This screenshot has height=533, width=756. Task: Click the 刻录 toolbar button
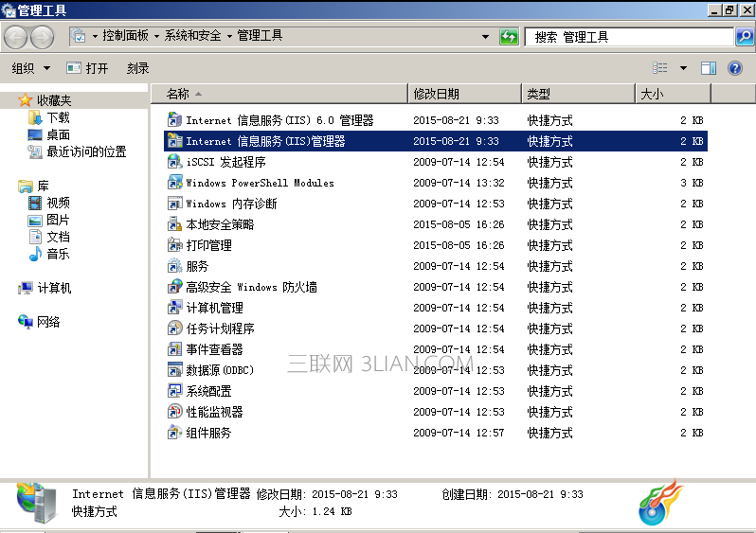[138, 68]
